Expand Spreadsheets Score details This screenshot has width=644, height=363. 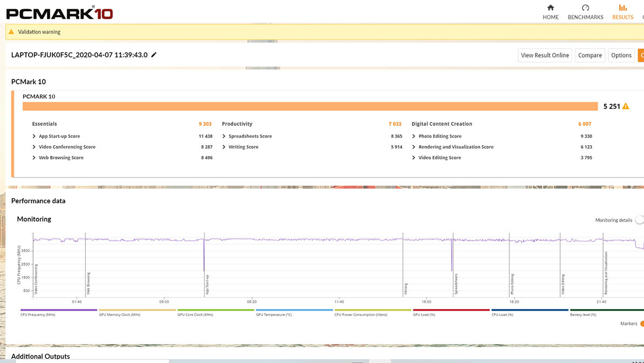pos(224,136)
